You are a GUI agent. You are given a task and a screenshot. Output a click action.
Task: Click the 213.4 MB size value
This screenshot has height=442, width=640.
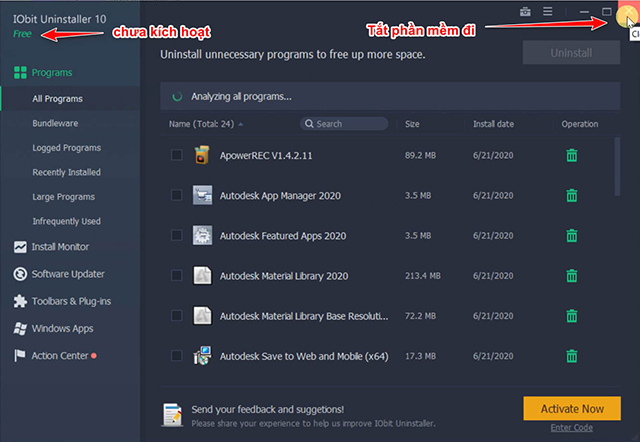click(x=423, y=276)
